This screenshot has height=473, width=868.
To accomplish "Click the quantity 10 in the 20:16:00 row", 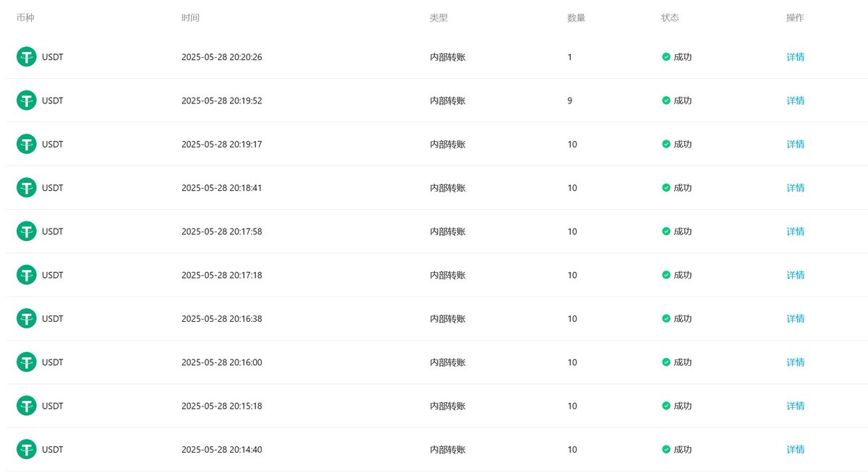I will [x=572, y=362].
